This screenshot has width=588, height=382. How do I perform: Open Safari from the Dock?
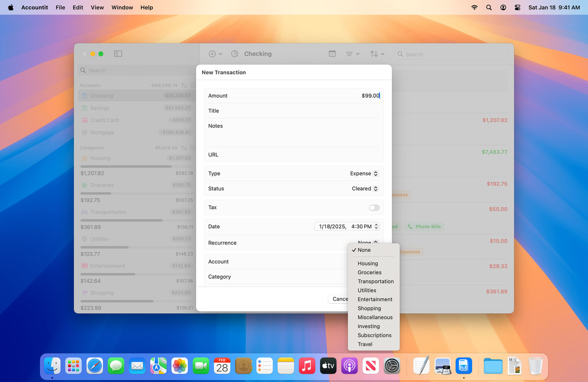95,366
